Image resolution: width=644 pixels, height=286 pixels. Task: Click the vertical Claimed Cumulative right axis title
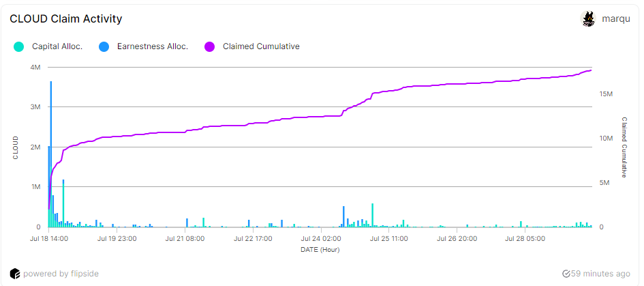624,147
